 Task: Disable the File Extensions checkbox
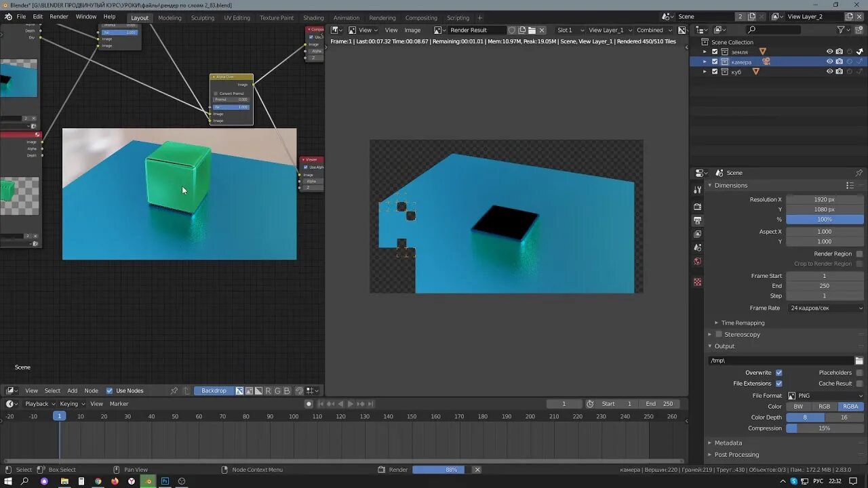(778, 384)
